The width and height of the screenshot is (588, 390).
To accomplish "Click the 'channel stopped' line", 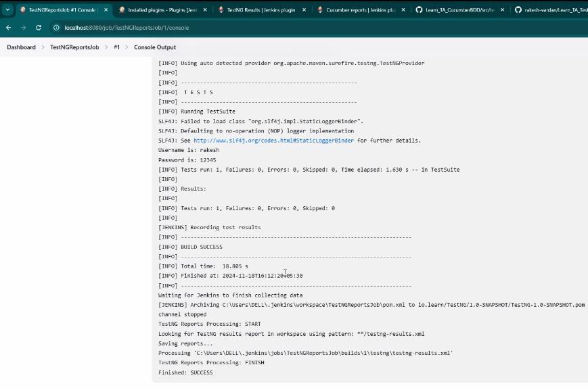I will (x=182, y=314).
